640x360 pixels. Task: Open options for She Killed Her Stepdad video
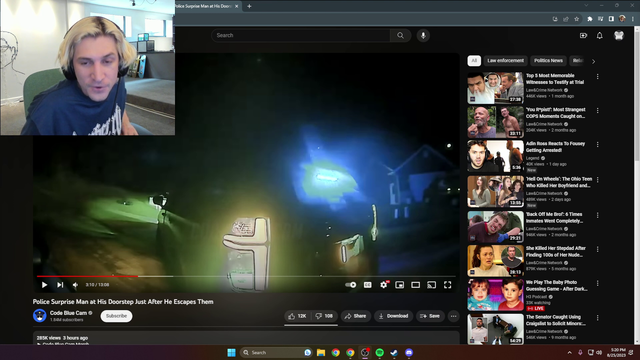pyautogui.click(x=598, y=249)
